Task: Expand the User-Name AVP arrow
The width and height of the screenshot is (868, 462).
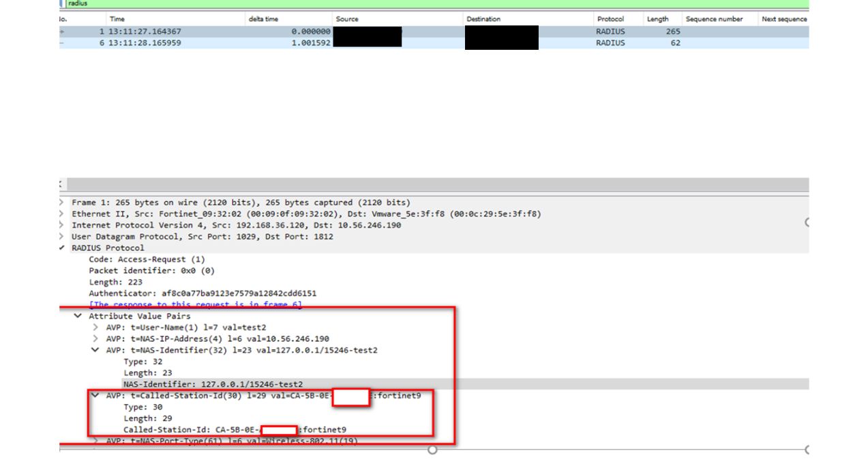Action: tap(96, 328)
